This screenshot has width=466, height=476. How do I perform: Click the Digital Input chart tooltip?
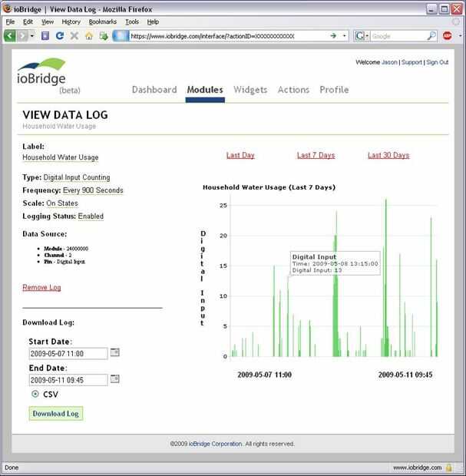(x=335, y=263)
